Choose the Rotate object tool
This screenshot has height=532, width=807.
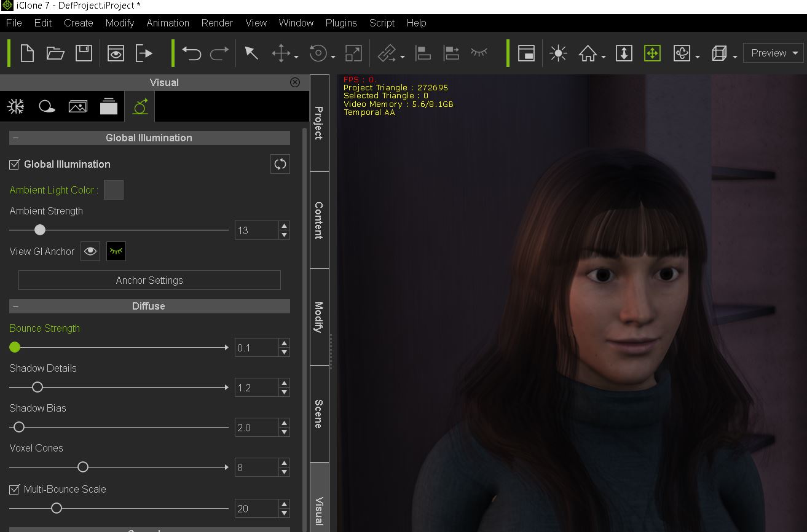coord(318,53)
